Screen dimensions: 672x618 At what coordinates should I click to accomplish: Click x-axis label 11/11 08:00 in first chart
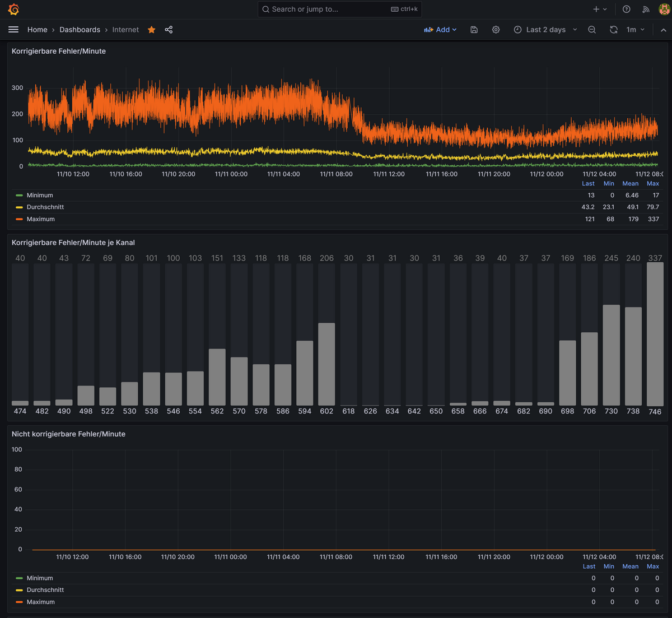pos(336,174)
